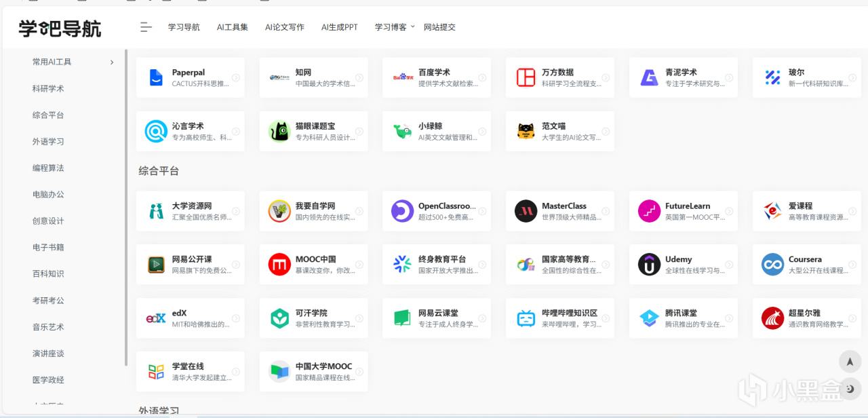Screen dimensions: 868x418
Task: Open the AI生成PPT menu item
Action: click(x=340, y=27)
